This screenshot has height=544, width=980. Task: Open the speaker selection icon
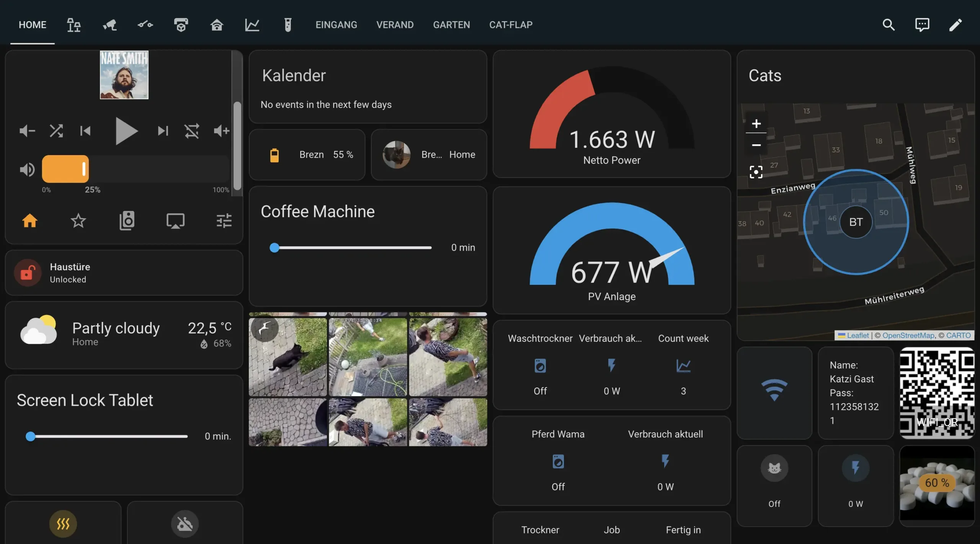[x=127, y=221]
